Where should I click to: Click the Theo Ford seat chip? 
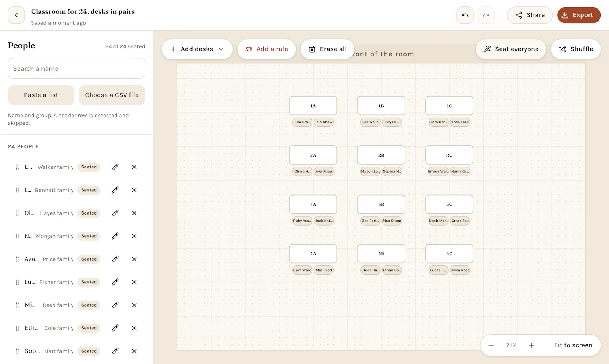(x=460, y=122)
